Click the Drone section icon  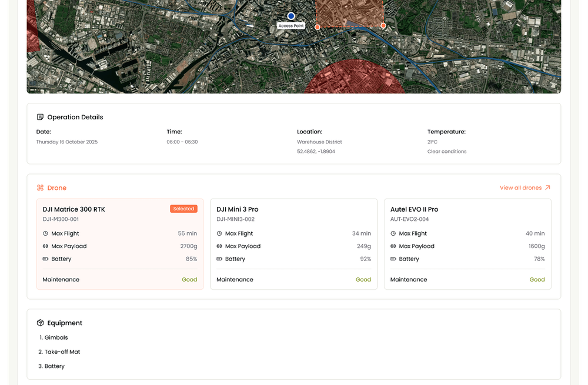tap(40, 188)
